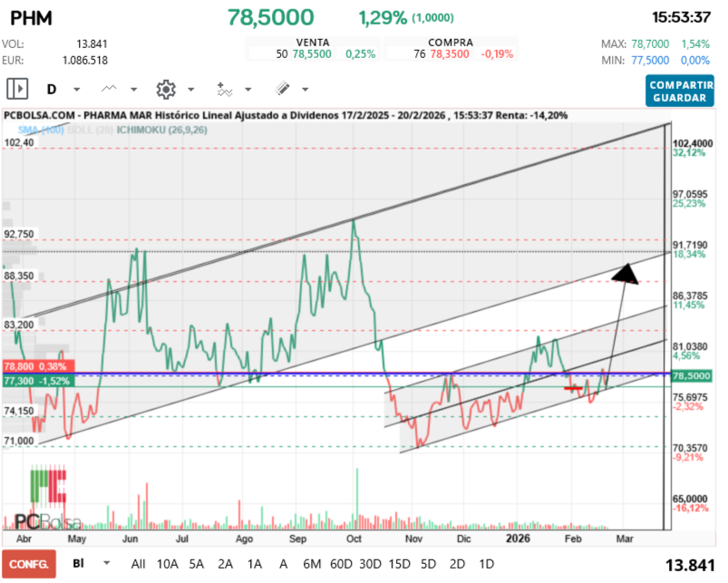Select the 10A time range
Image resolution: width=728 pixels, height=583 pixels.
(168, 564)
